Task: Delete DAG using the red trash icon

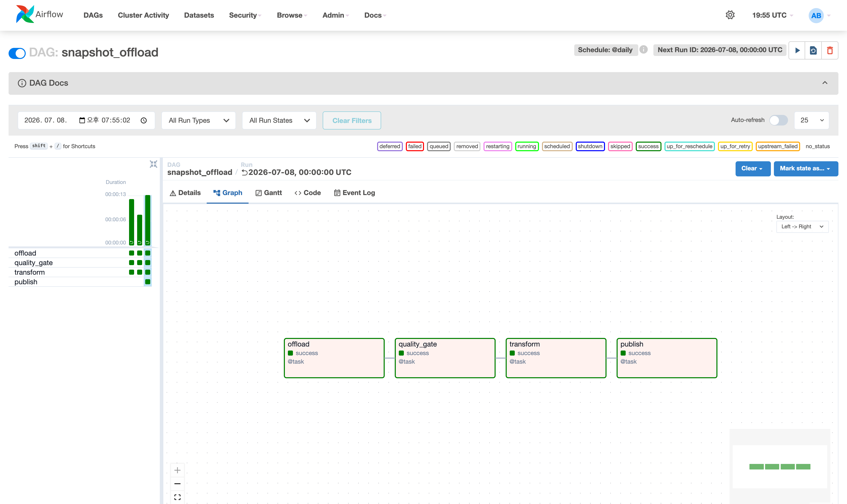Action: point(830,50)
